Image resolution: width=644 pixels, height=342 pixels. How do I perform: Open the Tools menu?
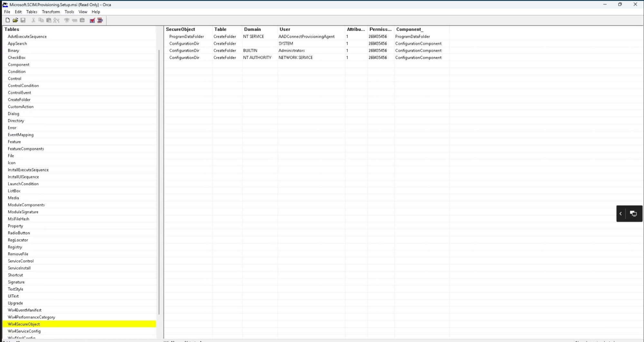69,12
